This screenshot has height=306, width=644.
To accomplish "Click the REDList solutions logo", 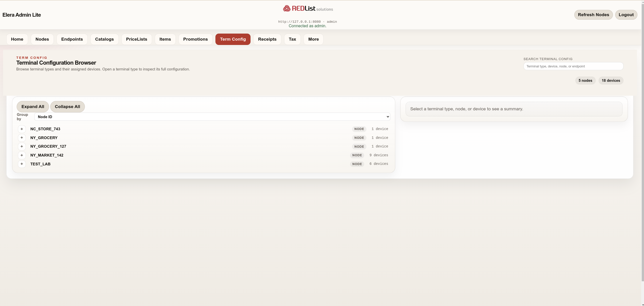I will [x=308, y=9].
